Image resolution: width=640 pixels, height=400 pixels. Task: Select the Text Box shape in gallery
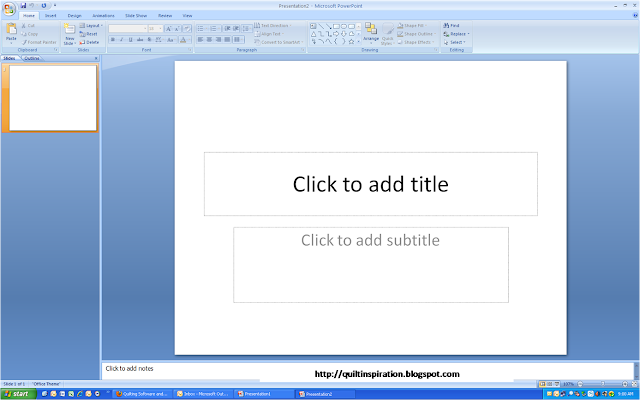click(x=313, y=26)
